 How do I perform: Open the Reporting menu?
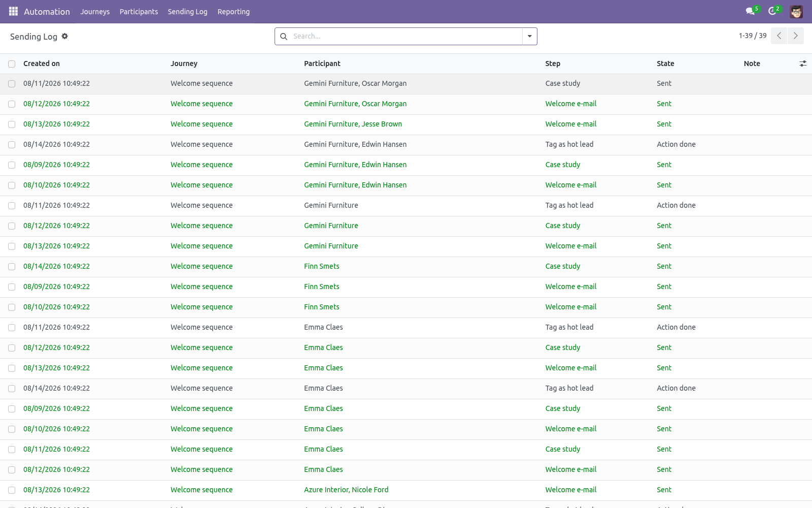(x=233, y=11)
